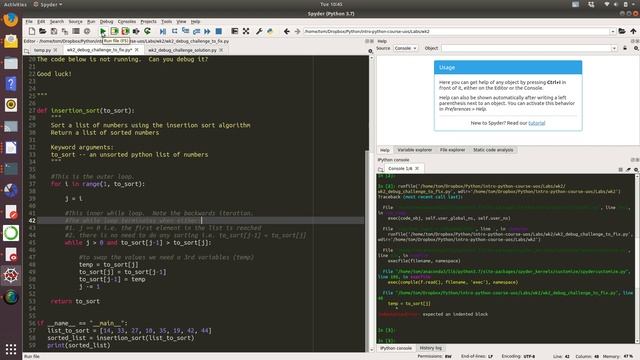Run selection or current line
The width and height of the screenshot is (640, 360).
point(136,31)
